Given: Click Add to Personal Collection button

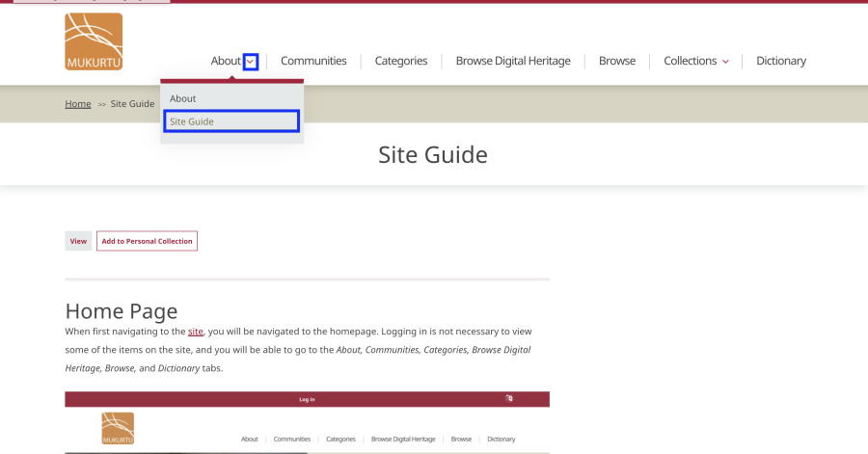Looking at the screenshot, I should tap(147, 241).
